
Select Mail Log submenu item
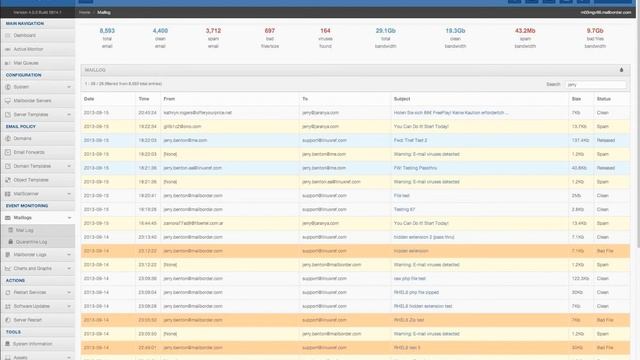pyautogui.click(x=24, y=230)
